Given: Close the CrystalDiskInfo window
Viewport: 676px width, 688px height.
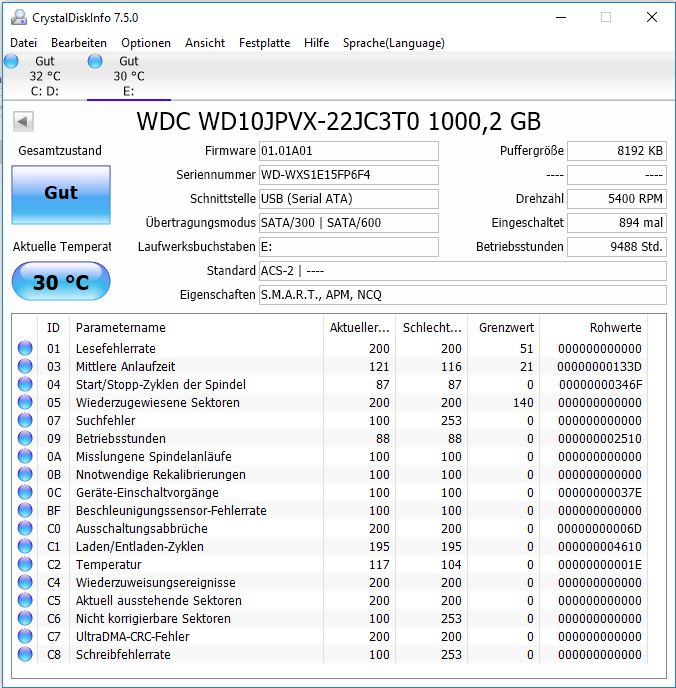Looking at the screenshot, I should tap(652, 17).
